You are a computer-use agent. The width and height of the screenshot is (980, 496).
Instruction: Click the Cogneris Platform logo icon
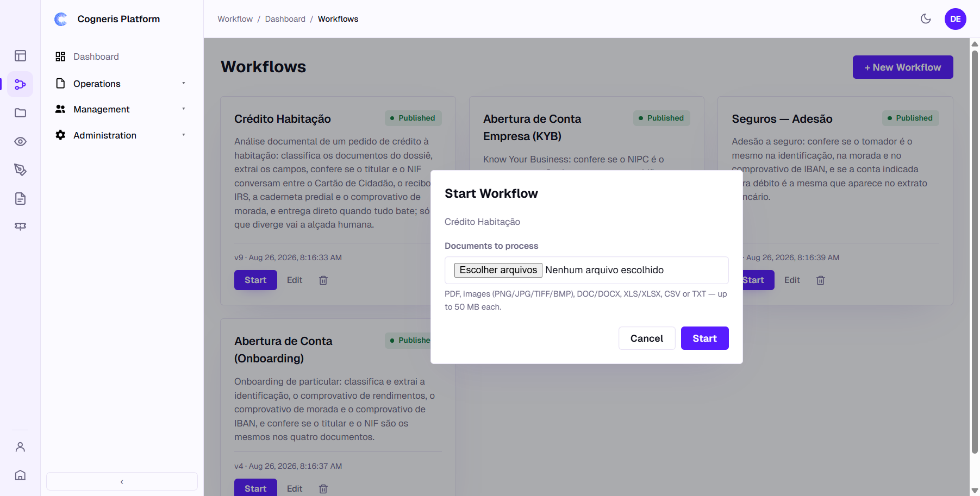(61, 19)
